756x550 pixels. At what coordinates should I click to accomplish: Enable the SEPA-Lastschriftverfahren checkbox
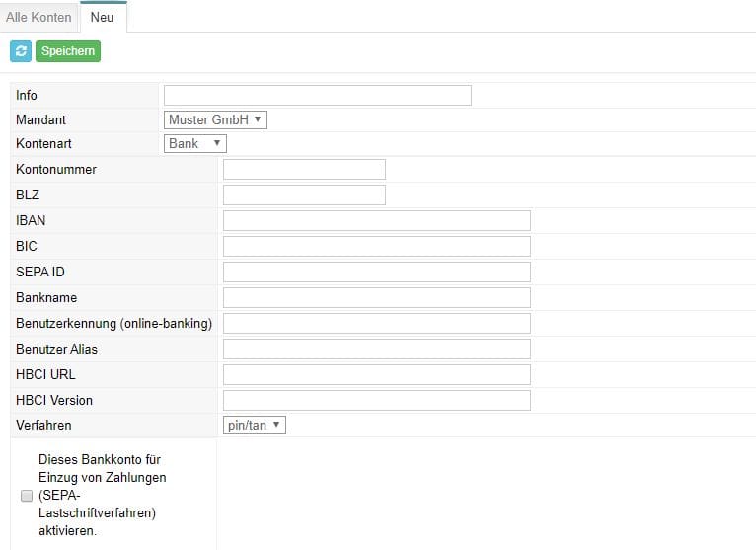tap(27, 496)
